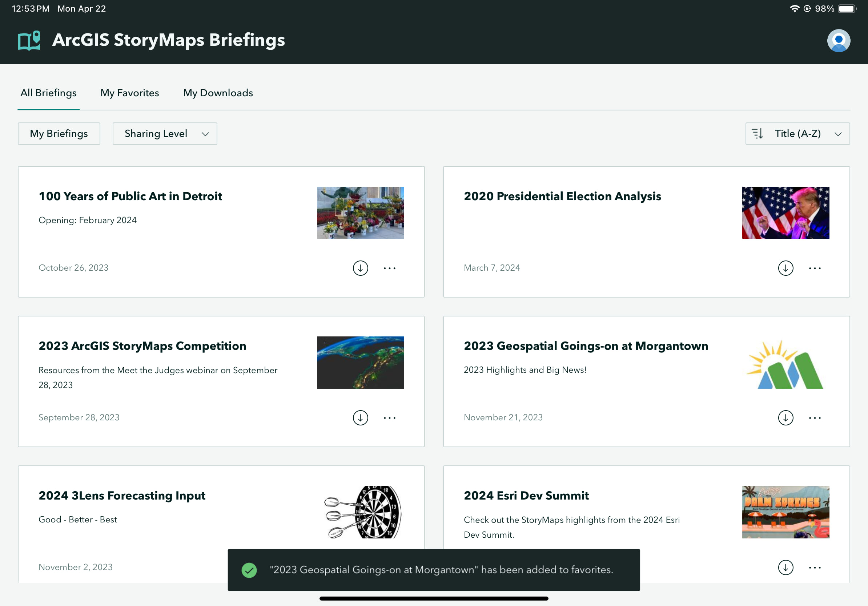Click the 2020 Presidential Election Analysis thumbnail
The height and width of the screenshot is (606, 868).
click(785, 213)
